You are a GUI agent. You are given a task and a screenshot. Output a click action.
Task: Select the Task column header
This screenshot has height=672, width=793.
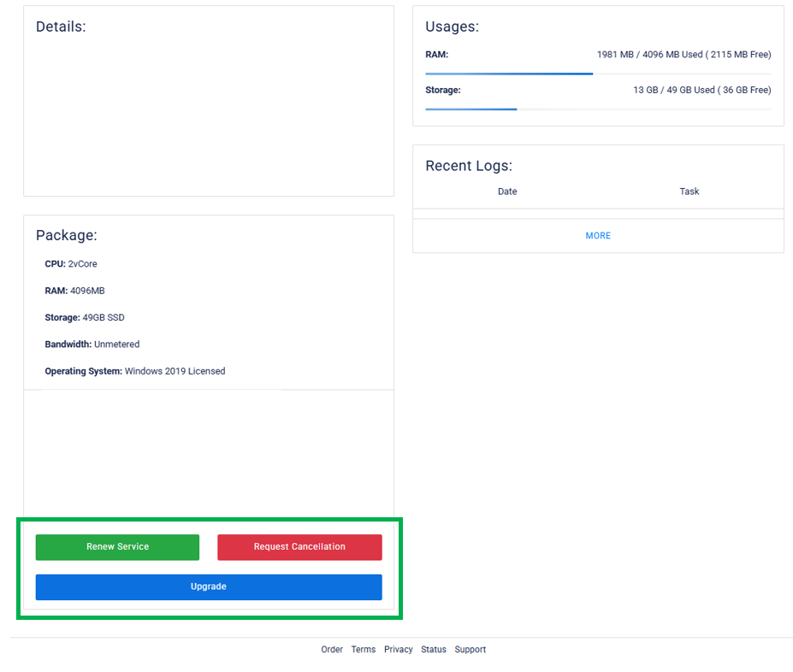(689, 192)
